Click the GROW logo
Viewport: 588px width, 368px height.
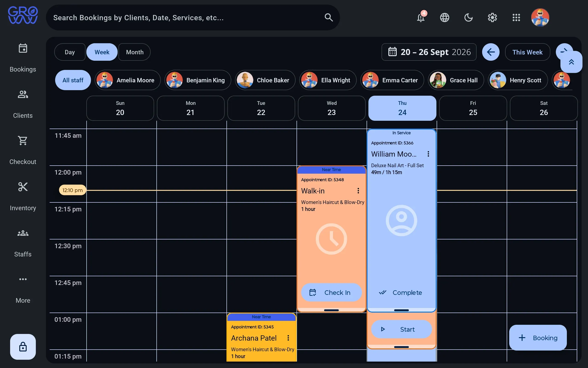(x=23, y=15)
